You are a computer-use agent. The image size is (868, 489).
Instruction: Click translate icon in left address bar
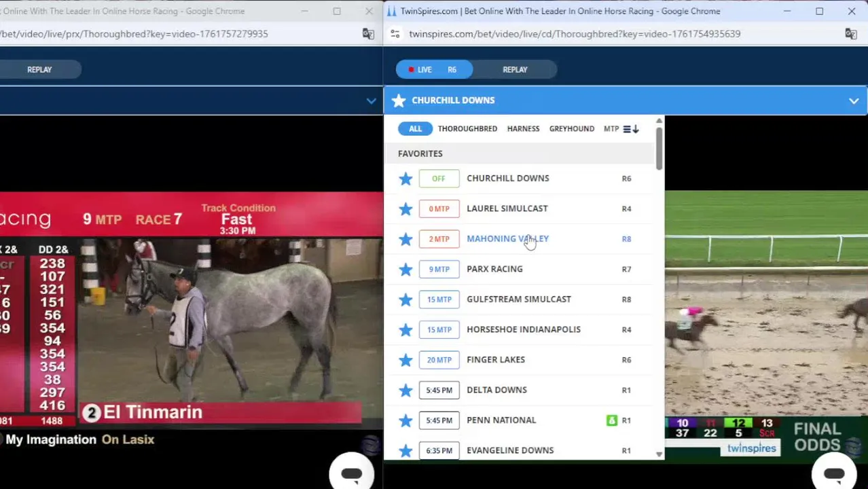(x=368, y=33)
